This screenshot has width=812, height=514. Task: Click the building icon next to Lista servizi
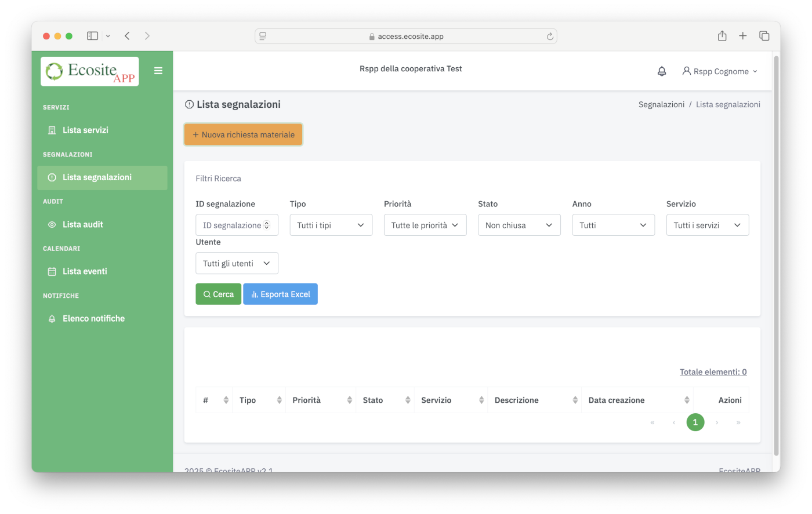(x=52, y=130)
